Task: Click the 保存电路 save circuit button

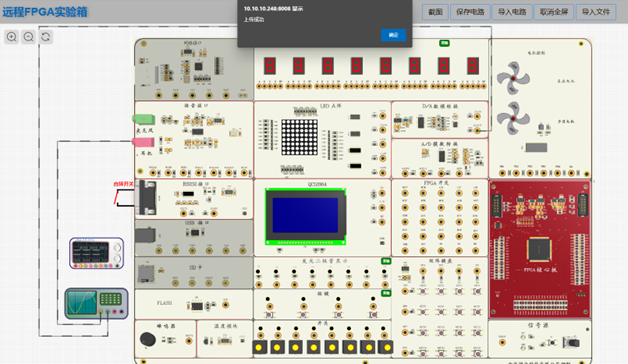Action: coord(470,12)
